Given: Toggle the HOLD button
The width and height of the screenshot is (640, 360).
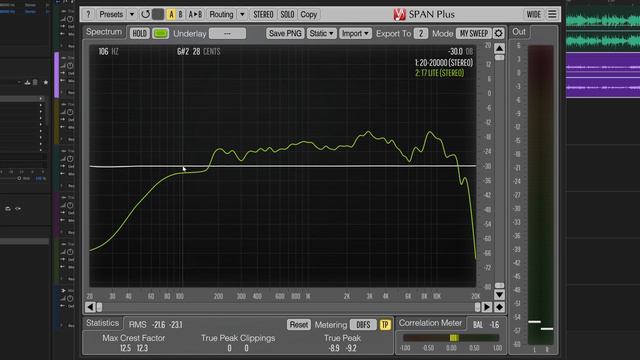Looking at the screenshot, I should point(139,33).
